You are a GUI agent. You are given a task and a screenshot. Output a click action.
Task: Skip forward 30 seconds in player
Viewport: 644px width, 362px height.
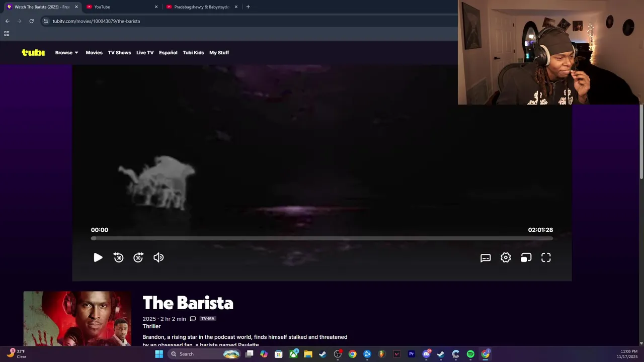pos(138,257)
